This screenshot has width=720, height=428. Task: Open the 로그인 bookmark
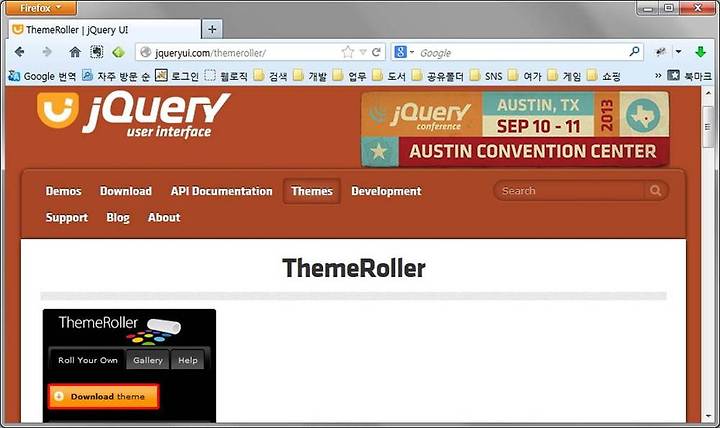click(x=177, y=76)
